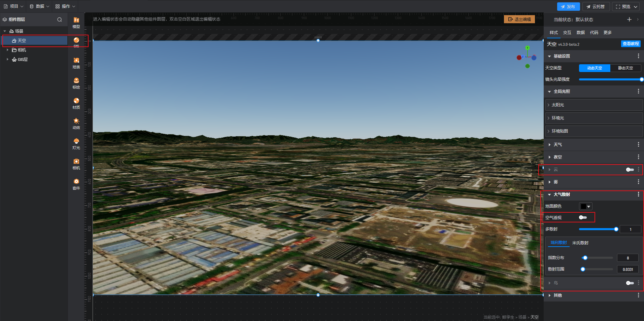Enable the 空气透视 toggle
This screenshot has height=321, width=644.
(583, 217)
